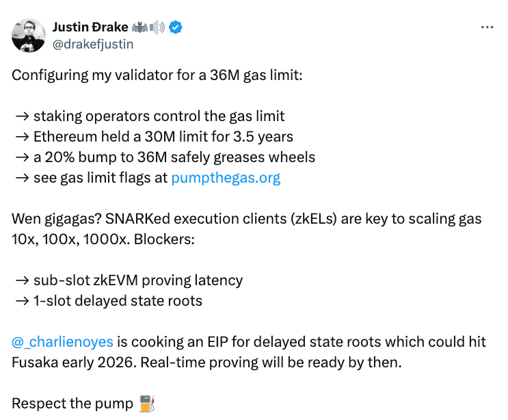Click the 'Respect the pump' text

[72, 404]
